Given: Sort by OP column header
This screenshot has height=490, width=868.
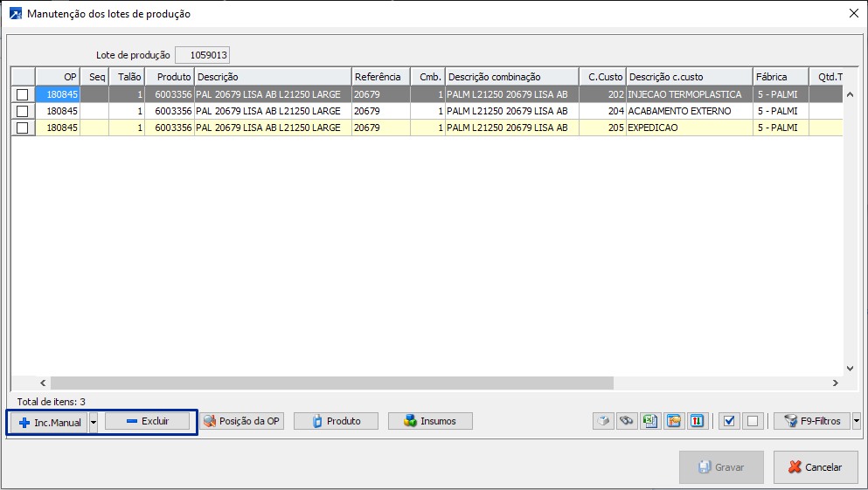Looking at the screenshot, I should tap(58, 77).
